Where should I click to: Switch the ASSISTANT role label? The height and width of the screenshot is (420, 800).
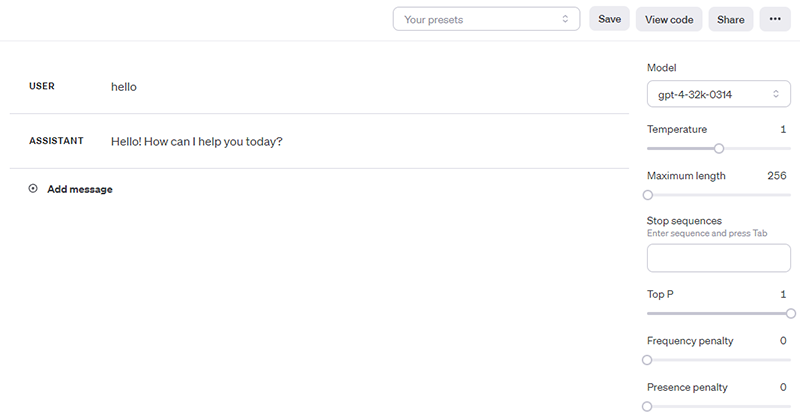point(56,141)
